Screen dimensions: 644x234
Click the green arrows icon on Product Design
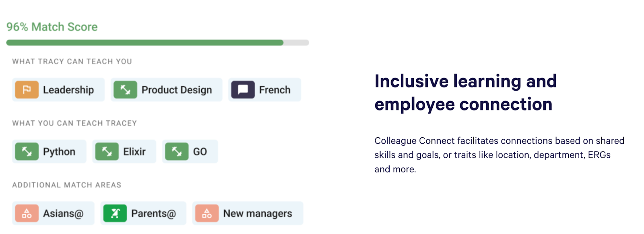tap(125, 90)
